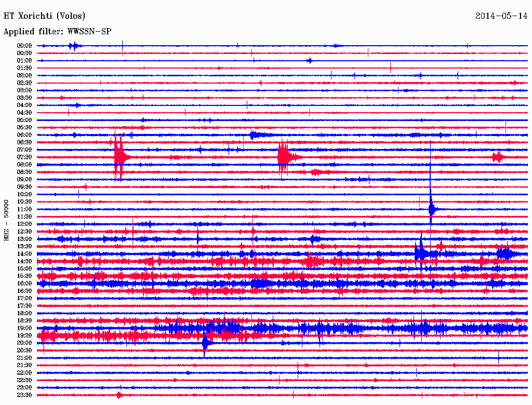
Task: Select the 03:30 time label
Action: point(24,98)
